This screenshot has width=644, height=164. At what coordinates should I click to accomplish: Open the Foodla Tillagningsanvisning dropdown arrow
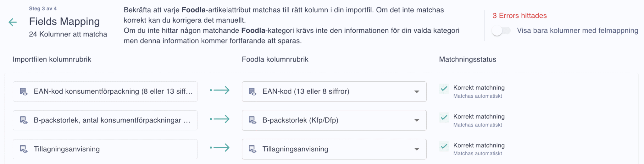[417, 149]
